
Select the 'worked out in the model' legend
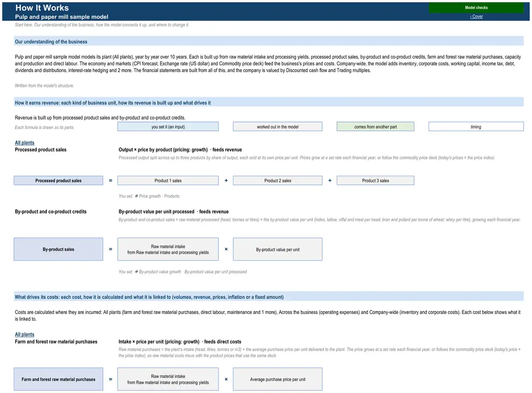pos(278,127)
